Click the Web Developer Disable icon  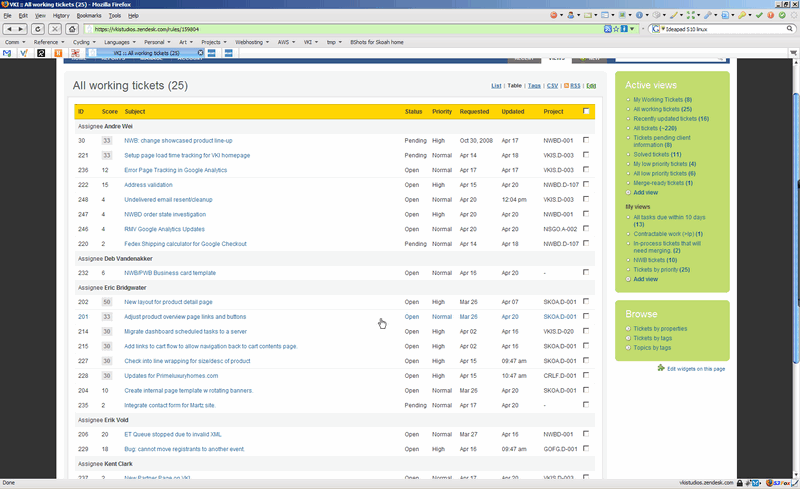554,15
